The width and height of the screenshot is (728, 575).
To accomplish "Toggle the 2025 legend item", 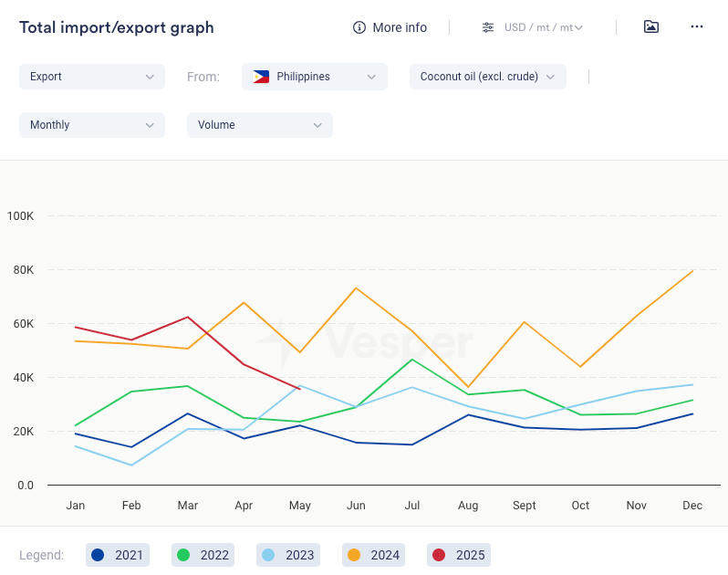I will click(x=458, y=555).
